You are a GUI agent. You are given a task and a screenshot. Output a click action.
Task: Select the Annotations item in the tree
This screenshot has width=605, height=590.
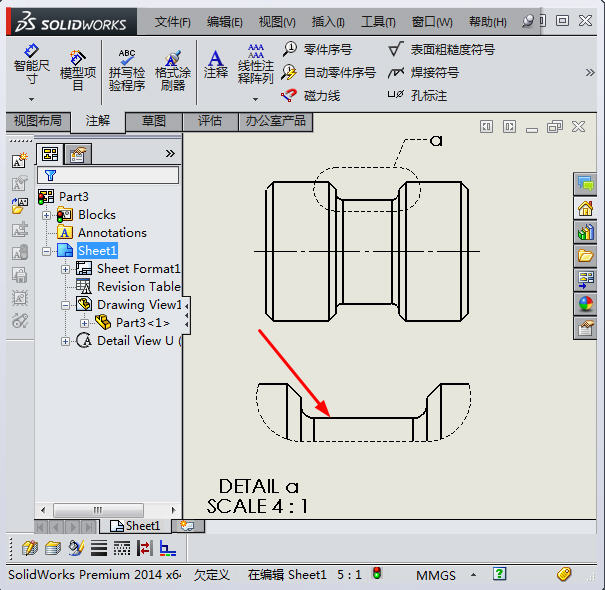point(112,233)
